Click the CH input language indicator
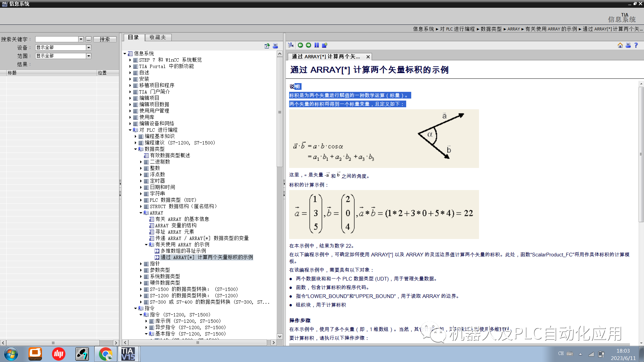Image resolution: width=644 pixels, height=362 pixels. click(x=561, y=354)
